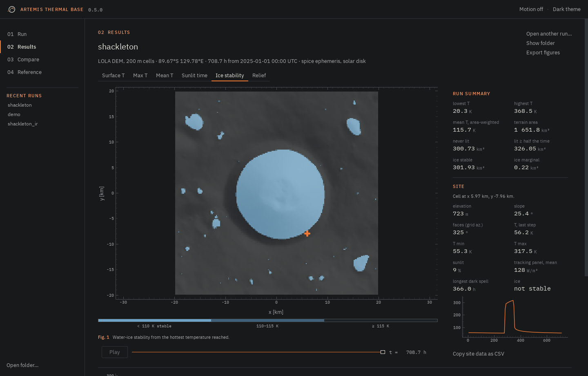This screenshot has width=588, height=376.
Task: Click the 'not stable' ice status text
Action: point(532,289)
